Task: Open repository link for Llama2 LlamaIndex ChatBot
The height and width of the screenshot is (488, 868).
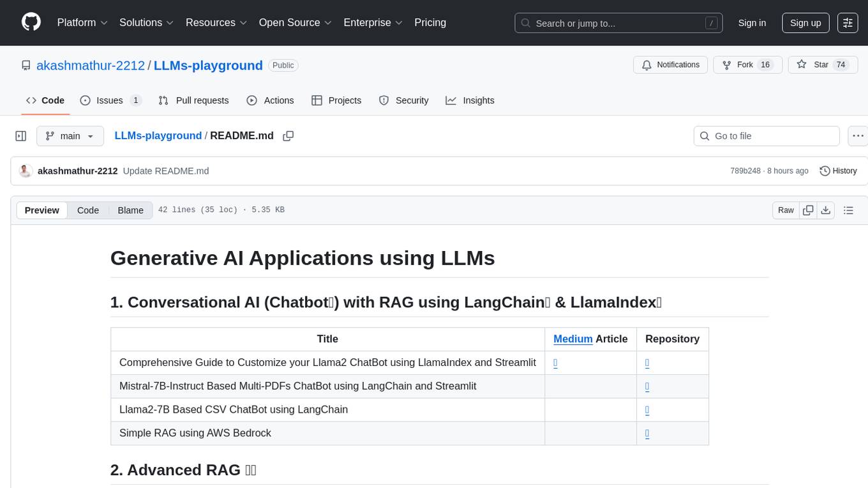Action: tap(647, 362)
